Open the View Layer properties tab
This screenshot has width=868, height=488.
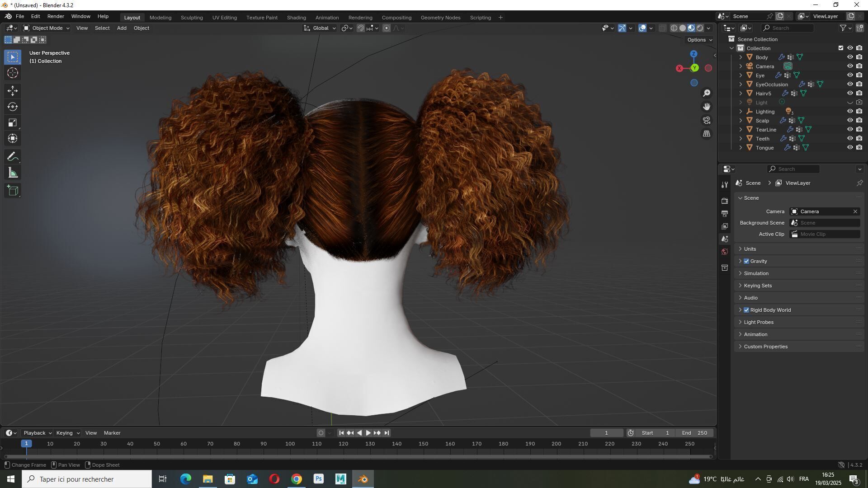[x=725, y=226]
